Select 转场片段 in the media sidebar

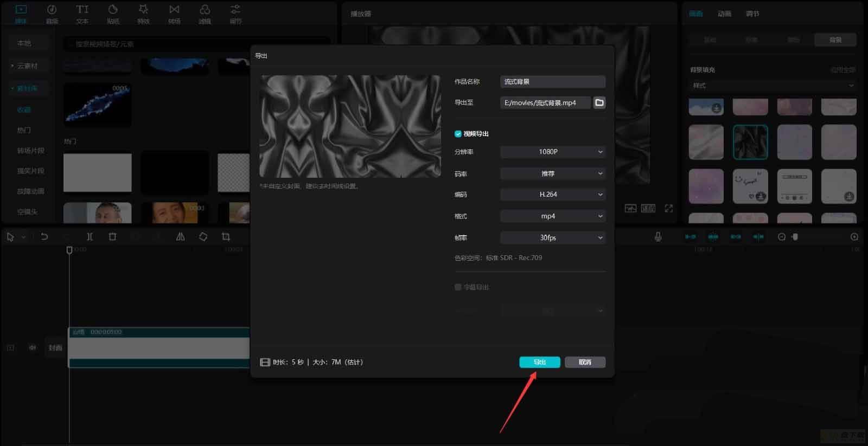click(x=30, y=151)
